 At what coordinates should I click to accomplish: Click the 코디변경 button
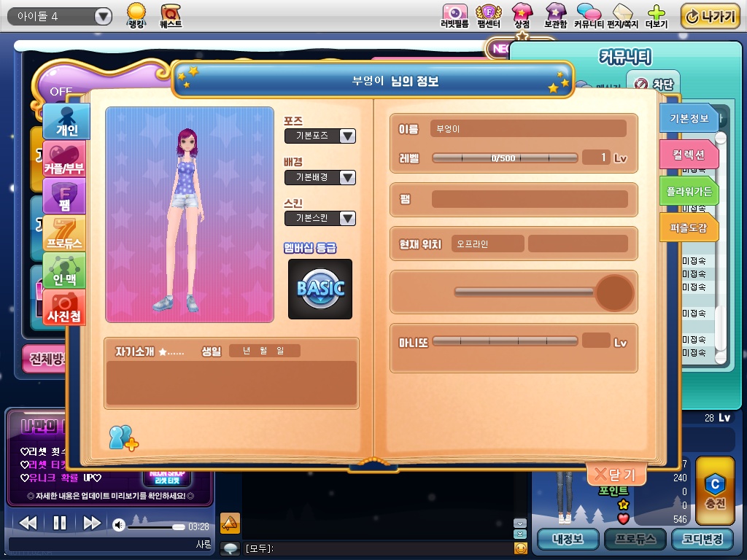(703, 539)
